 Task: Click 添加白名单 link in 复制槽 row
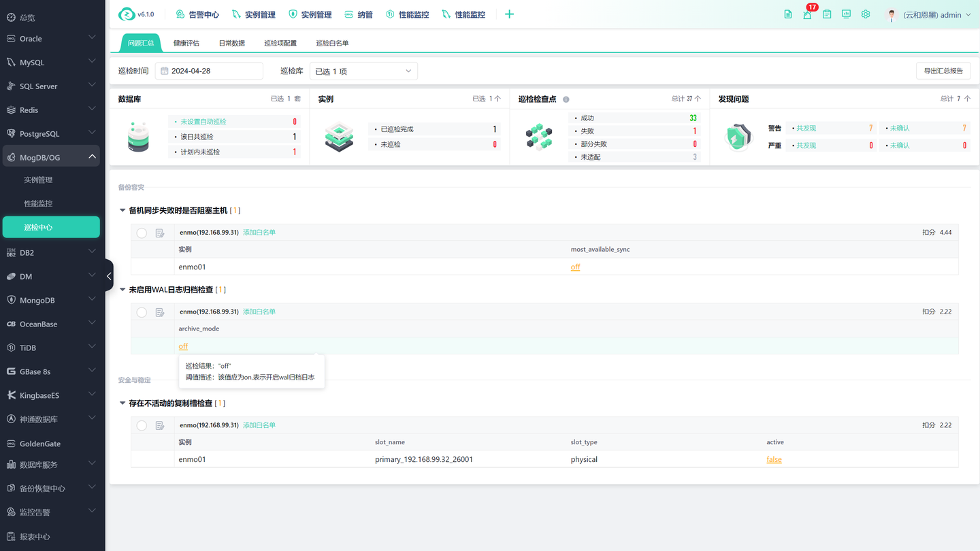[x=259, y=425]
